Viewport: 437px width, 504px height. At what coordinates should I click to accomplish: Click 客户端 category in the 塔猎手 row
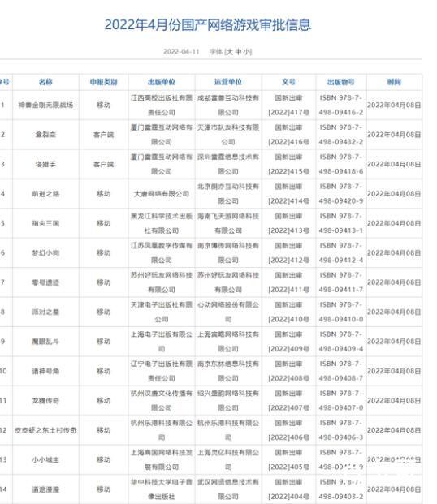point(104,164)
